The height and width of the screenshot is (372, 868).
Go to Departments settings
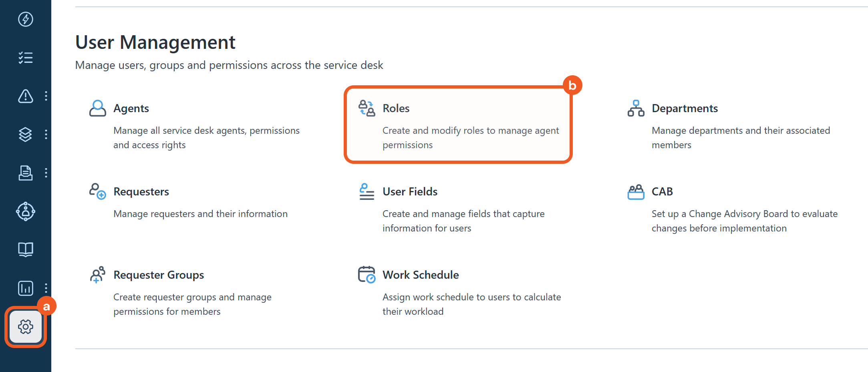(684, 109)
